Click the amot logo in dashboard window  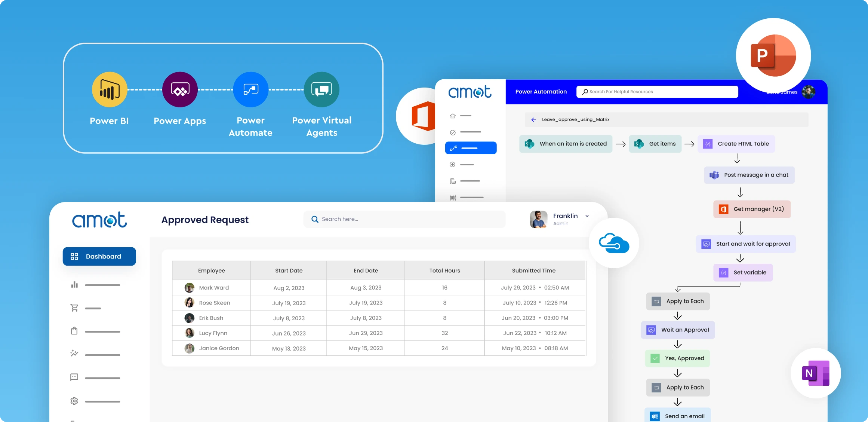click(x=99, y=220)
